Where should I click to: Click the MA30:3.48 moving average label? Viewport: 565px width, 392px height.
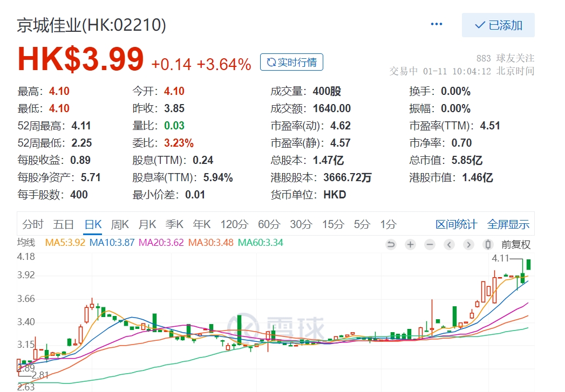tap(211, 243)
